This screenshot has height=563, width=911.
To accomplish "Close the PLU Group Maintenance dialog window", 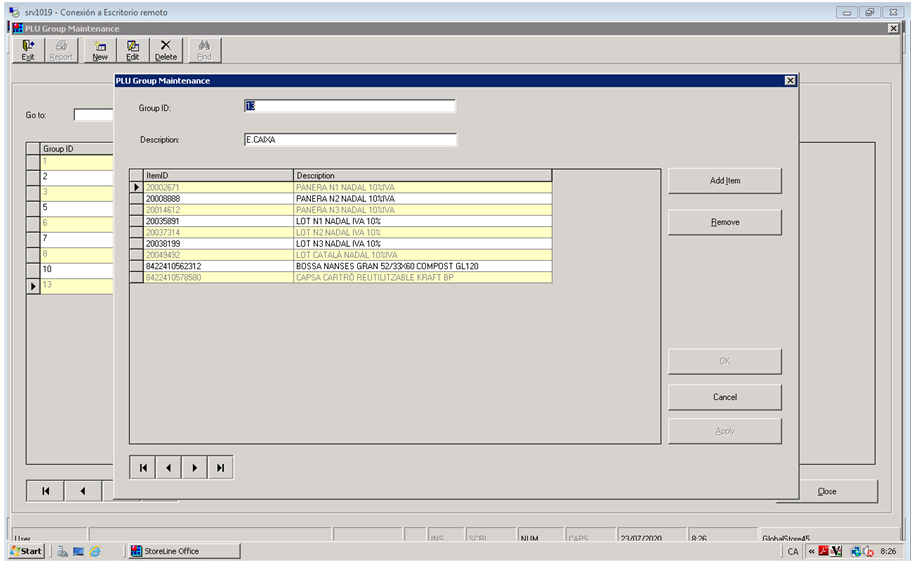I will (x=790, y=80).
